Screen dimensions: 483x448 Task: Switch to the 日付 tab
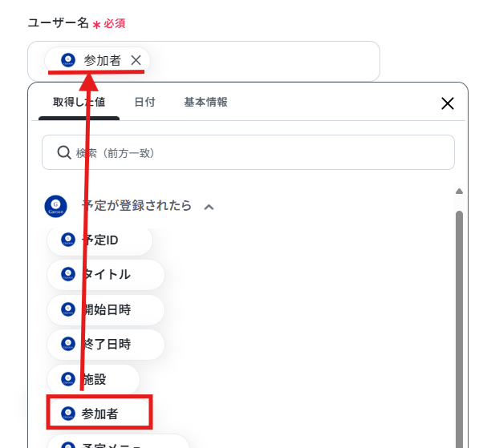144,102
